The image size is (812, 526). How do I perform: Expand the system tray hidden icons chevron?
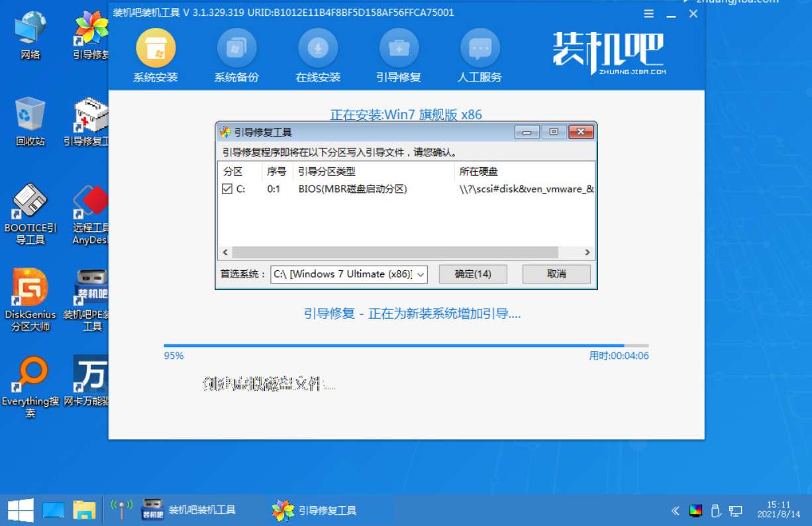point(675,511)
